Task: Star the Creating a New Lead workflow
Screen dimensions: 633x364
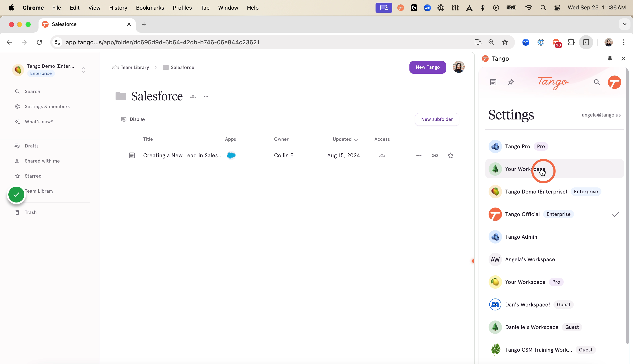Action: (450, 155)
